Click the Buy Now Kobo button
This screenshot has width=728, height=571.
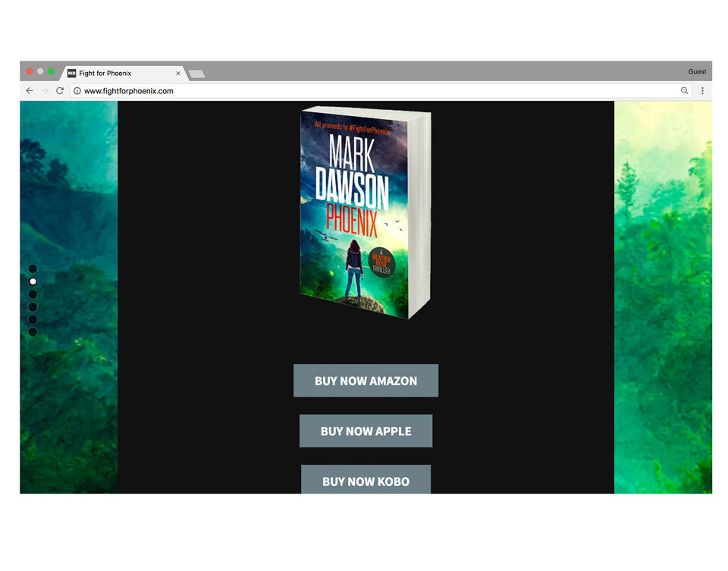(366, 479)
